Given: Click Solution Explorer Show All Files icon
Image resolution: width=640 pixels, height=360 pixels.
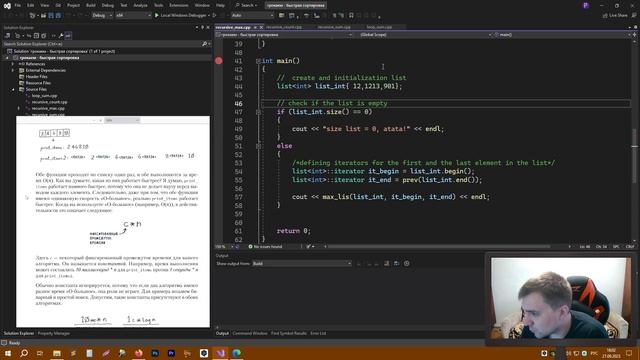Looking at the screenshot, I should pyautogui.click(x=44, y=36).
